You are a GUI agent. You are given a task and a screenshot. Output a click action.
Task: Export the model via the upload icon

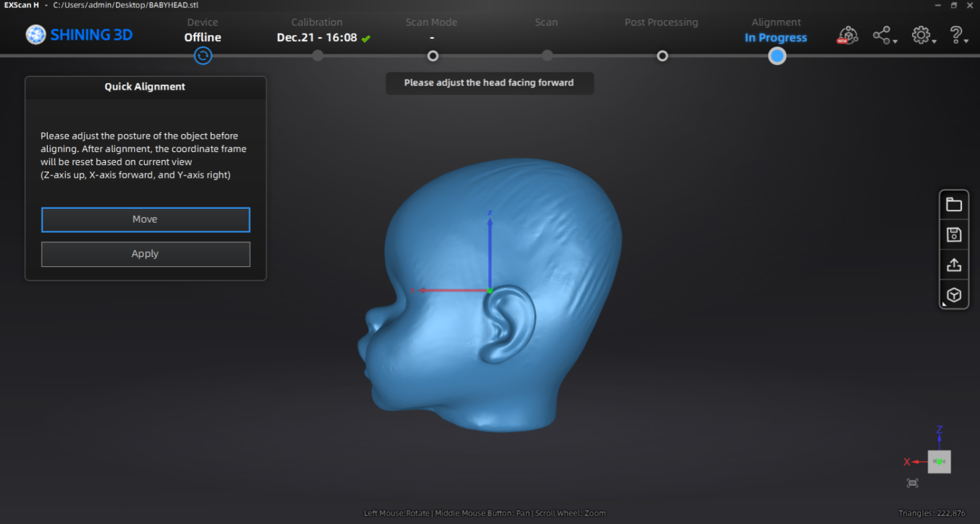(x=954, y=264)
